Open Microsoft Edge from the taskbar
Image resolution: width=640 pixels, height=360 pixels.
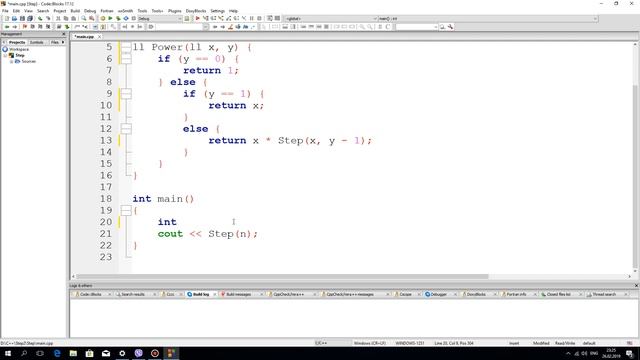(57, 353)
